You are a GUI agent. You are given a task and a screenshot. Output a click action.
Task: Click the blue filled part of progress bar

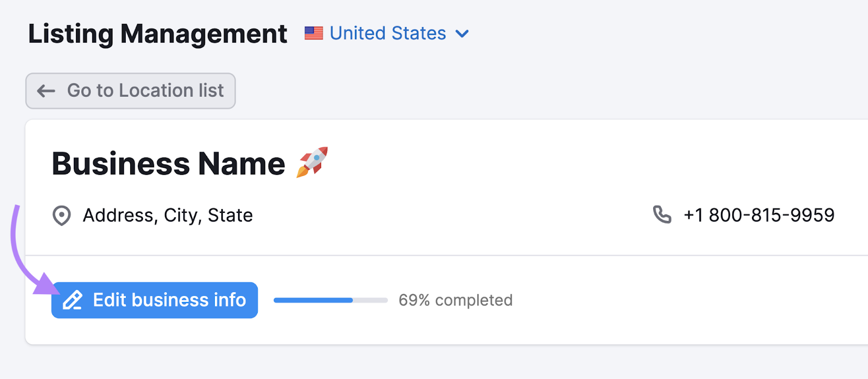tap(313, 300)
